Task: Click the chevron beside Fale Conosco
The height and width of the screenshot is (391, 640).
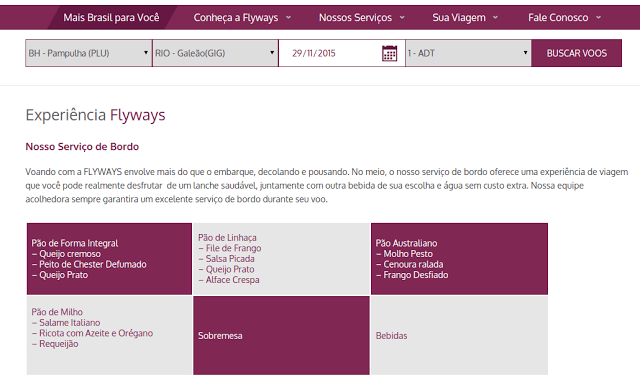Action: 598,18
